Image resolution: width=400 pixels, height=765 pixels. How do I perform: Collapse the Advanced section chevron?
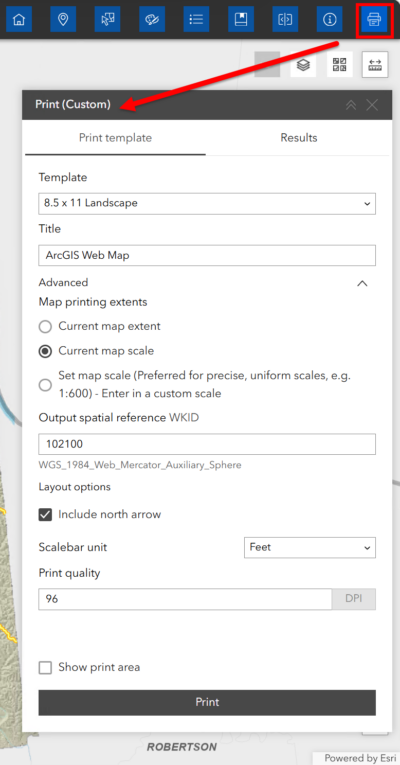click(x=362, y=283)
